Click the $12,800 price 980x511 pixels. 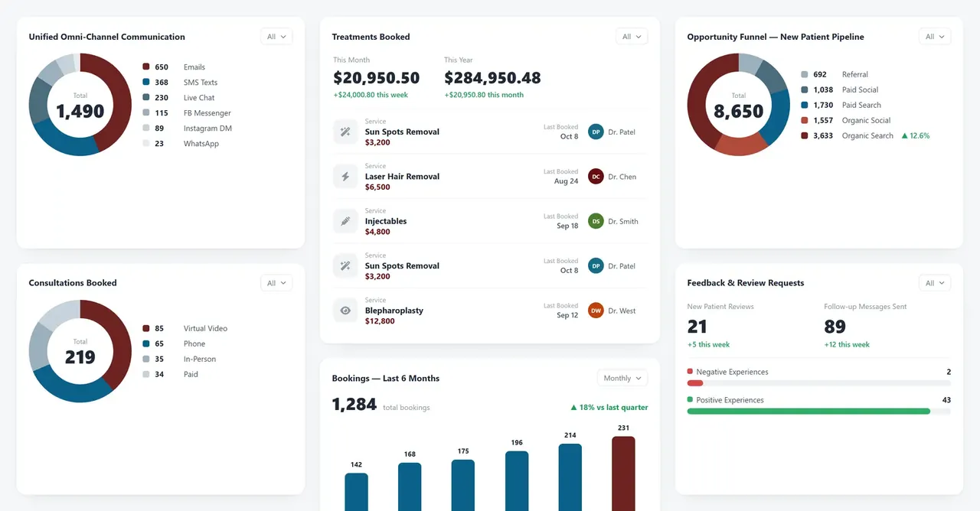click(x=380, y=321)
